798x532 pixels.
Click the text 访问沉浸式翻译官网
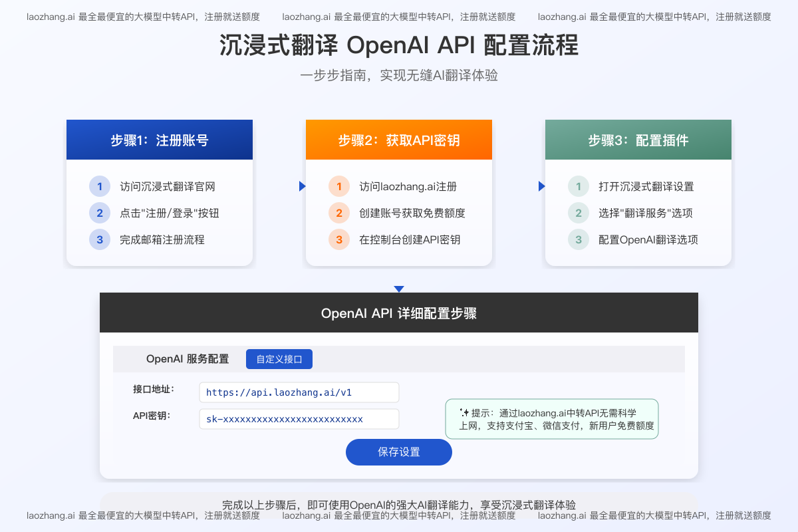point(168,187)
